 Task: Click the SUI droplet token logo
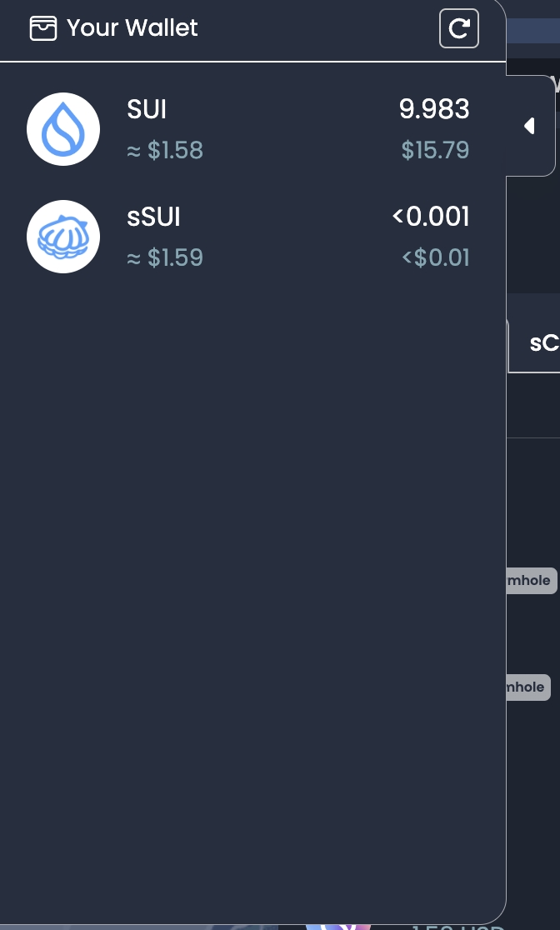(63, 129)
